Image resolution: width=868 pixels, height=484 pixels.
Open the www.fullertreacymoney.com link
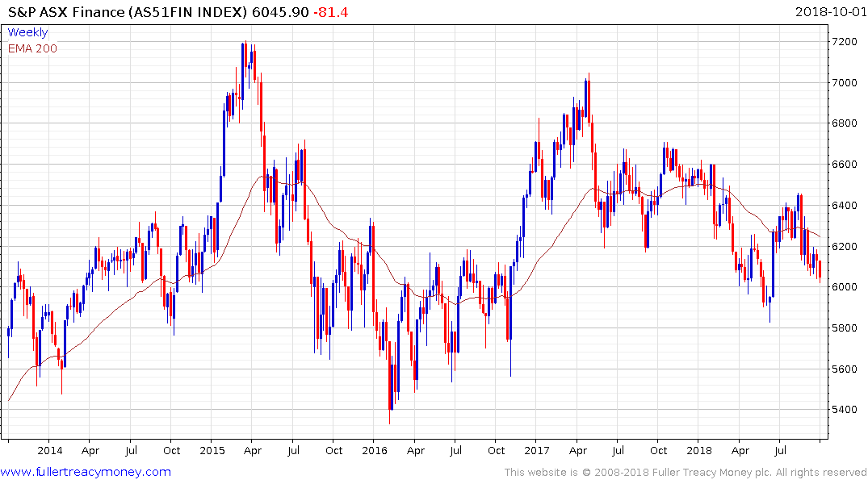pos(86,472)
